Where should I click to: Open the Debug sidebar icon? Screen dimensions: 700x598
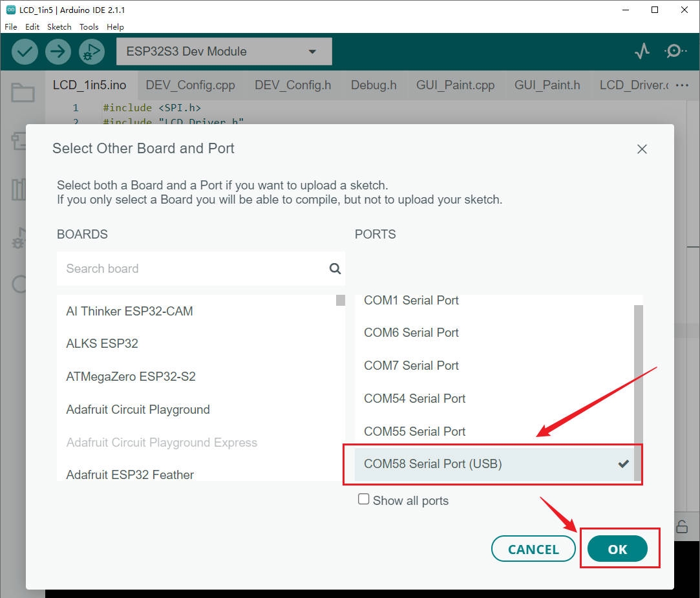pos(19,238)
